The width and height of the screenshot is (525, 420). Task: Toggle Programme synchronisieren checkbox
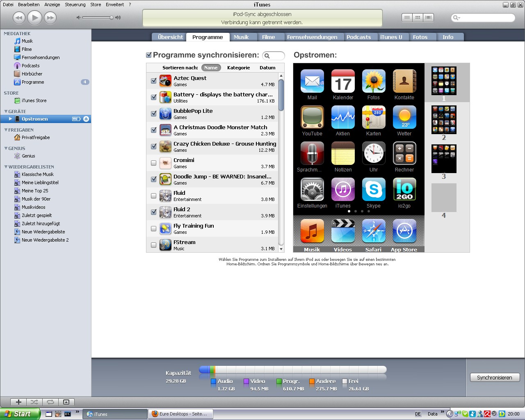pyautogui.click(x=149, y=55)
